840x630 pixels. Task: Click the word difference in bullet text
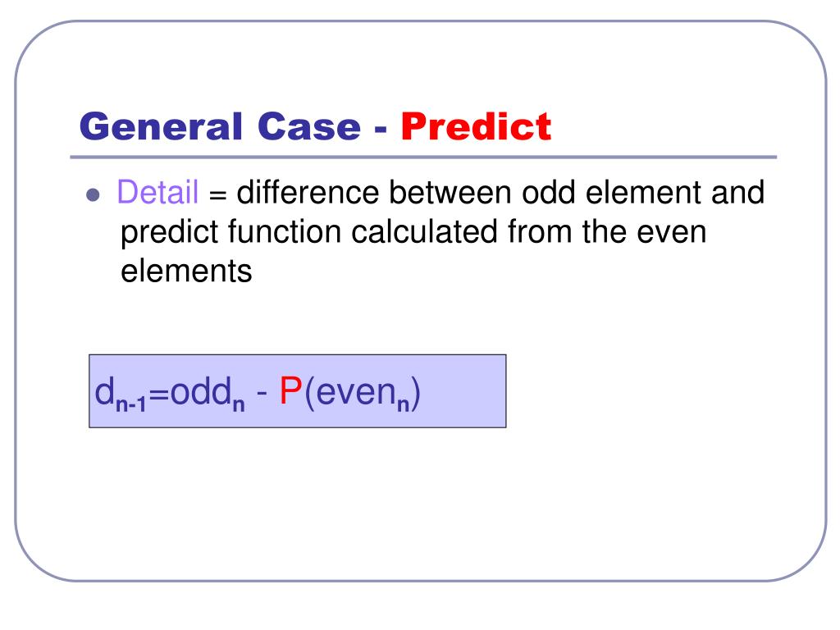[x=308, y=192]
